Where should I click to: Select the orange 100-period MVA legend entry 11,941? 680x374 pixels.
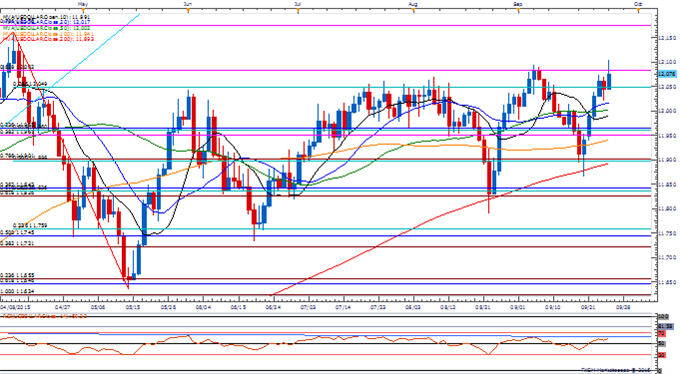coord(47,33)
